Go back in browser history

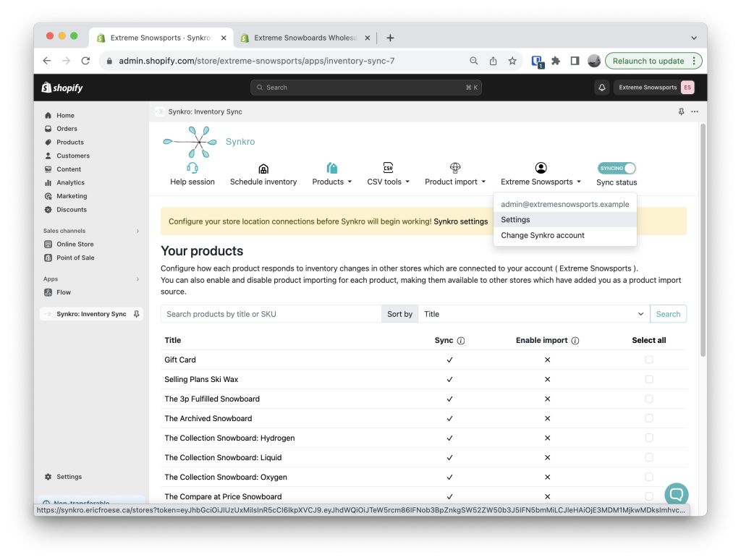coord(47,61)
